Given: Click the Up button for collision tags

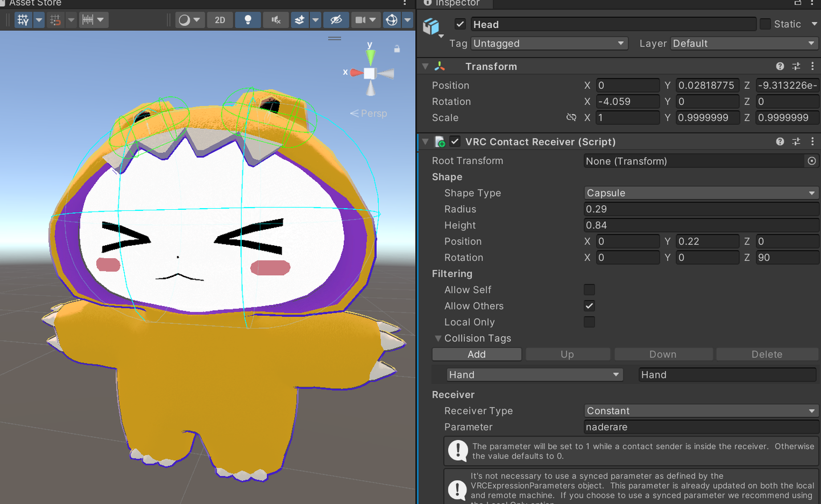Looking at the screenshot, I should [x=567, y=354].
